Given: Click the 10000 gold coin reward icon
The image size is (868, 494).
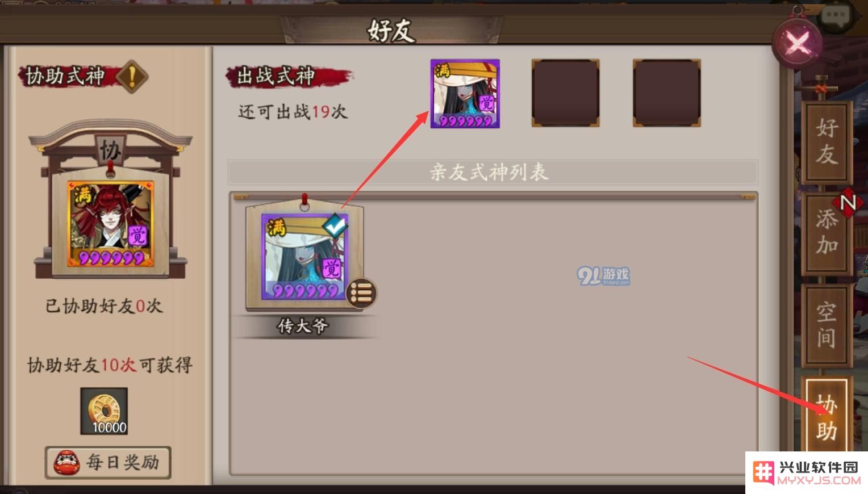Looking at the screenshot, I should click(x=104, y=411).
